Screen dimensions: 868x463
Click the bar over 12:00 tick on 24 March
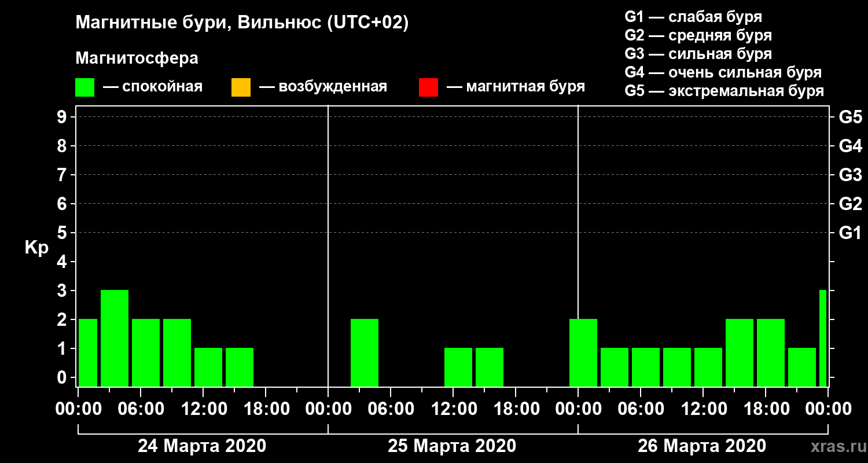(x=208, y=367)
